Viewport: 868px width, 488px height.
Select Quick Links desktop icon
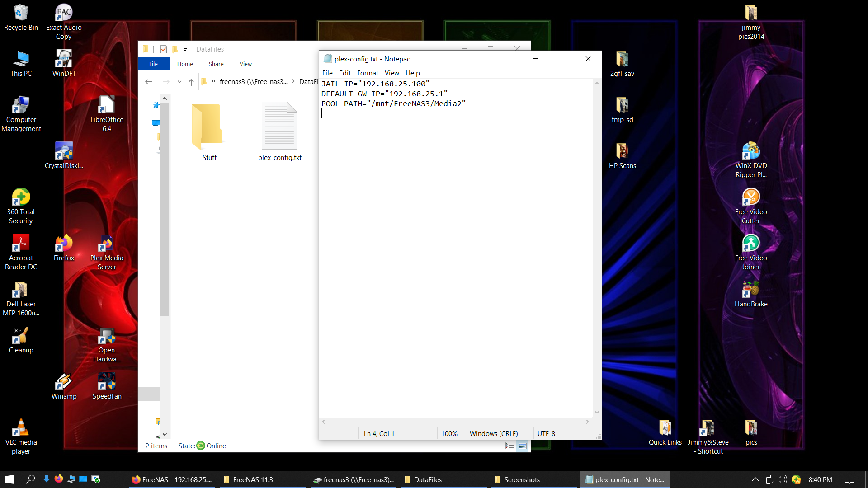[665, 432]
